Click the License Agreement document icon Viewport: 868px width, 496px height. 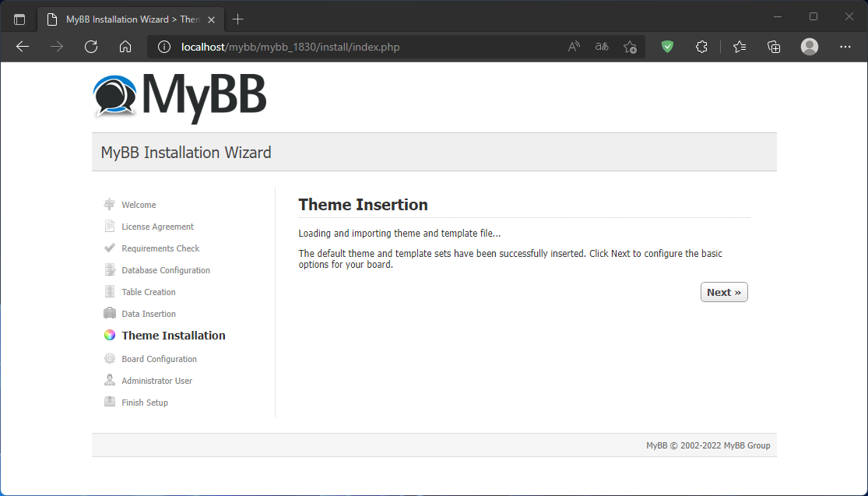pyautogui.click(x=110, y=226)
